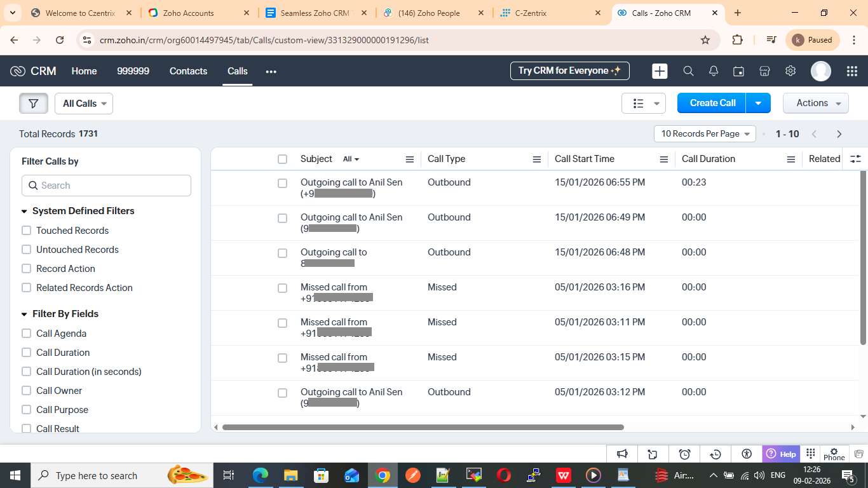This screenshot has height=488, width=868.
Task: Go to next page of records
Action: click(x=839, y=134)
